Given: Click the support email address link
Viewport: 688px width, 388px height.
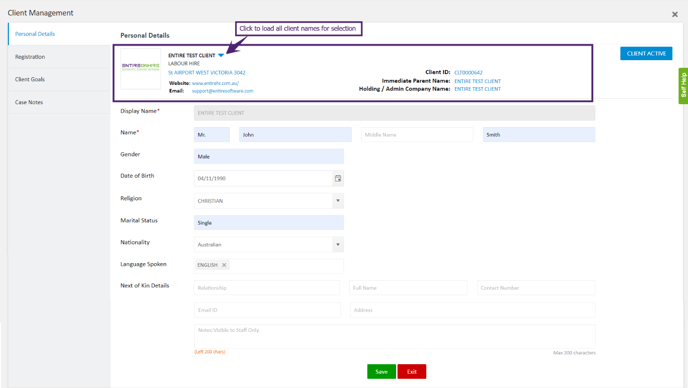Looking at the screenshot, I should click(x=222, y=91).
